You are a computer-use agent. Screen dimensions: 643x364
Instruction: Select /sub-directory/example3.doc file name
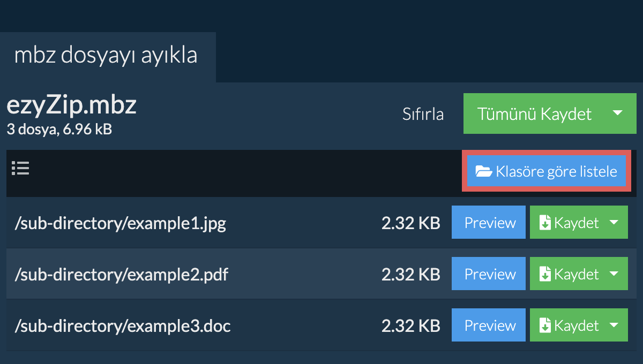[x=122, y=326]
